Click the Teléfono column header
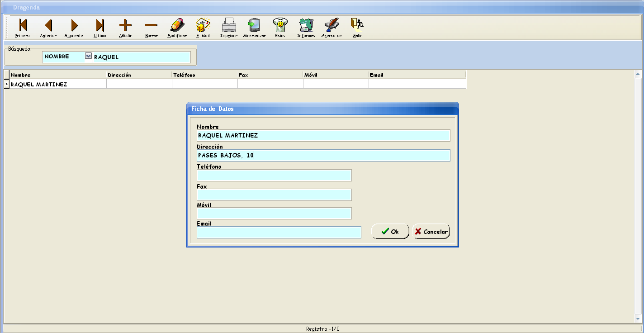This screenshot has width=644, height=333. click(x=205, y=75)
